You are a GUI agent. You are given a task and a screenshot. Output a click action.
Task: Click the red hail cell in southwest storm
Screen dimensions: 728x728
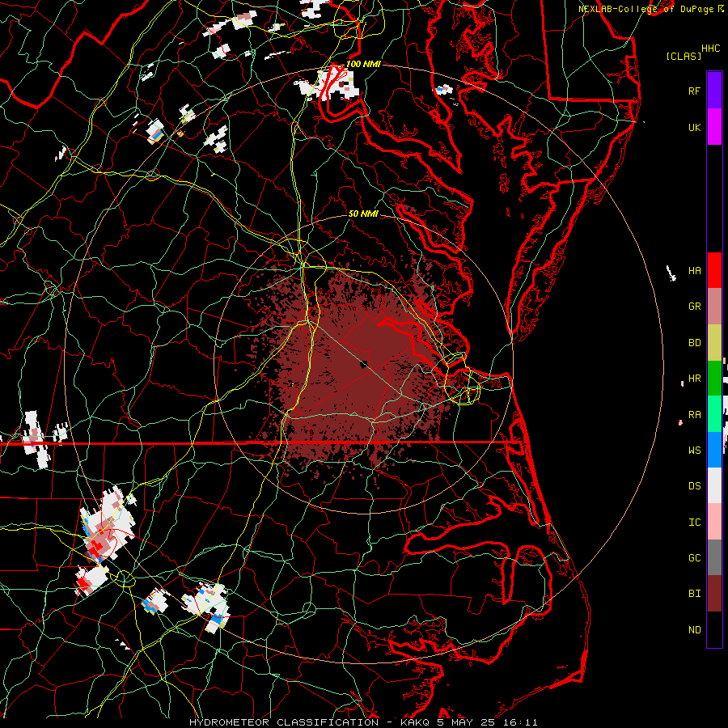[x=96, y=547]
